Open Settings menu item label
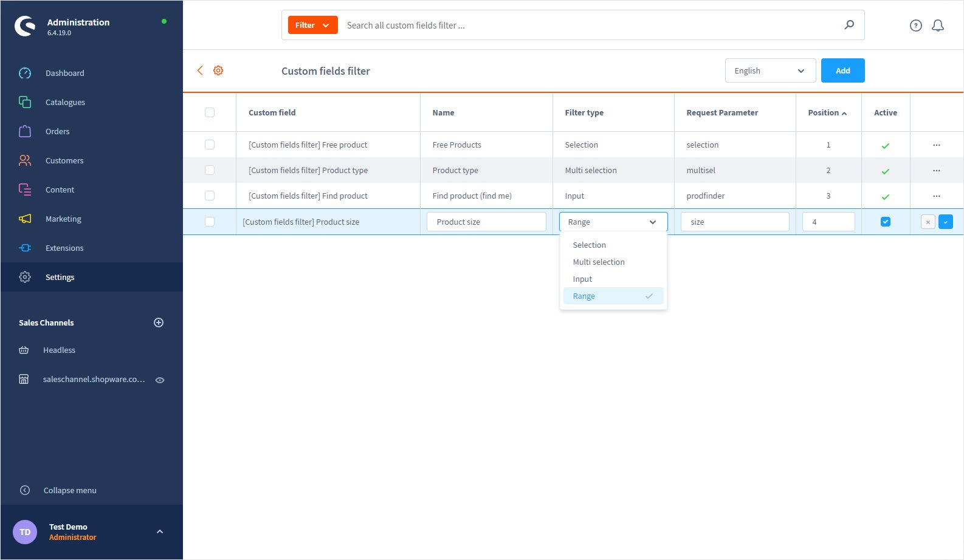The width and height of the screenshot is (964, 560). point(60,277)
